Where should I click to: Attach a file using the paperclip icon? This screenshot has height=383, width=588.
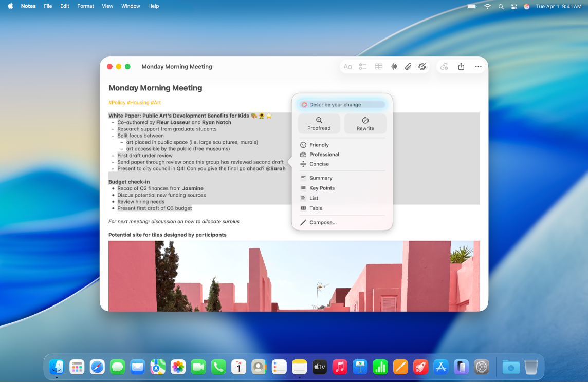pyautogui.click(x=408, y=67)
